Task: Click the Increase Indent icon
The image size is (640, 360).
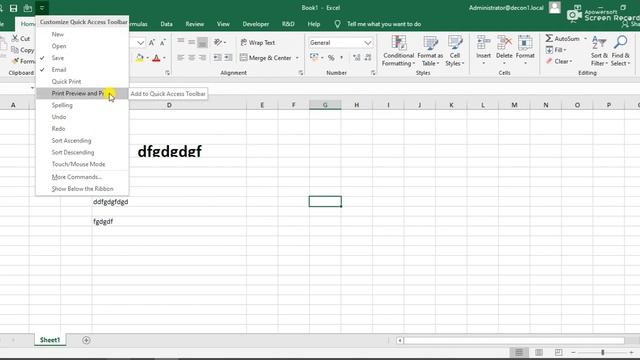Action: (x=228, y=58)
